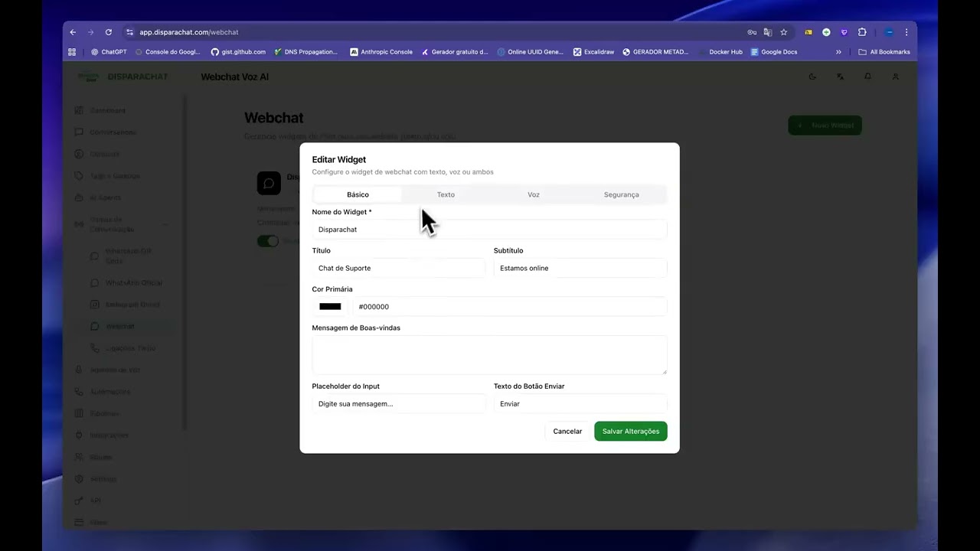This screenshot has height=551, width=980.
Task: Open the Online UUID Generator bookmark
Action: [x=530, y=52]
